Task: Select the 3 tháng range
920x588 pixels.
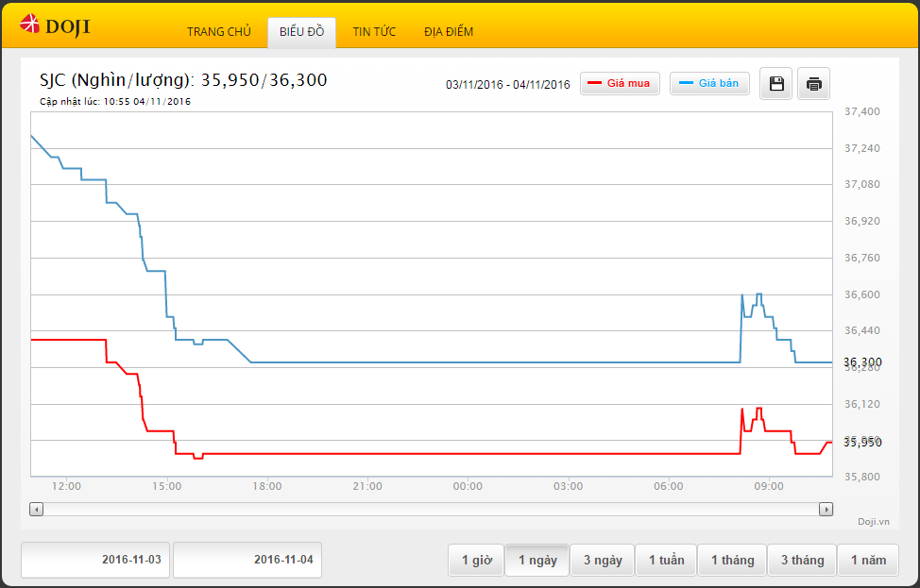Action: click(x=802, y=561)
